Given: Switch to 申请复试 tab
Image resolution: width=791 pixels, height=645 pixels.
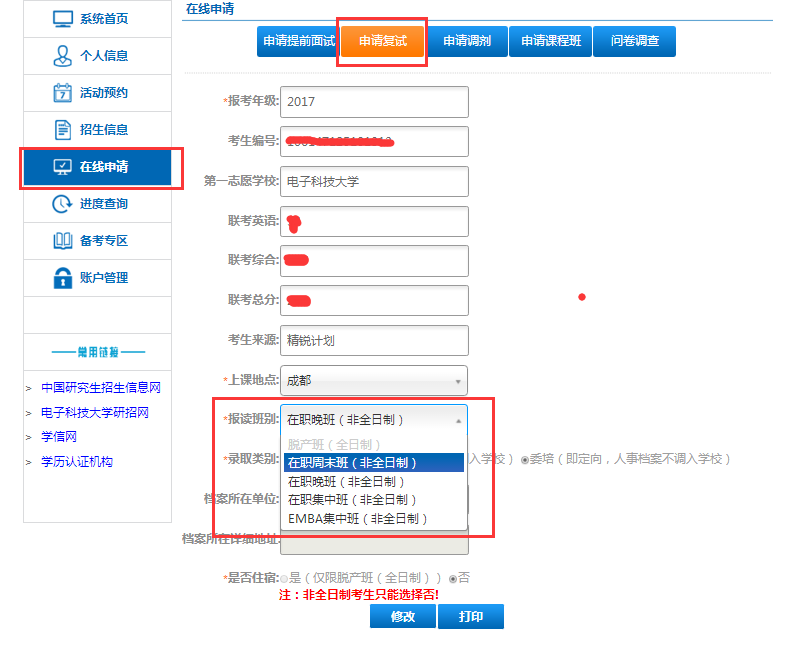Looking at the screenshot, I should [383, 41].
